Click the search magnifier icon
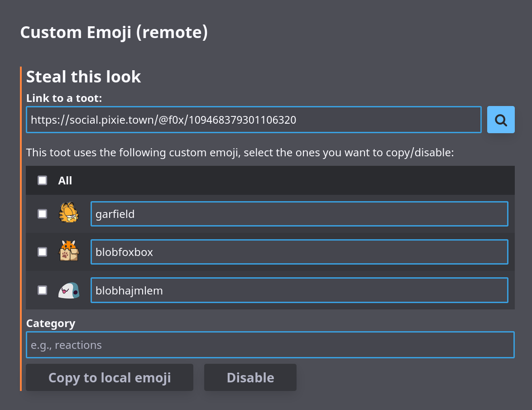Viewport: 532px width, 410px height. tap(501, 119)
